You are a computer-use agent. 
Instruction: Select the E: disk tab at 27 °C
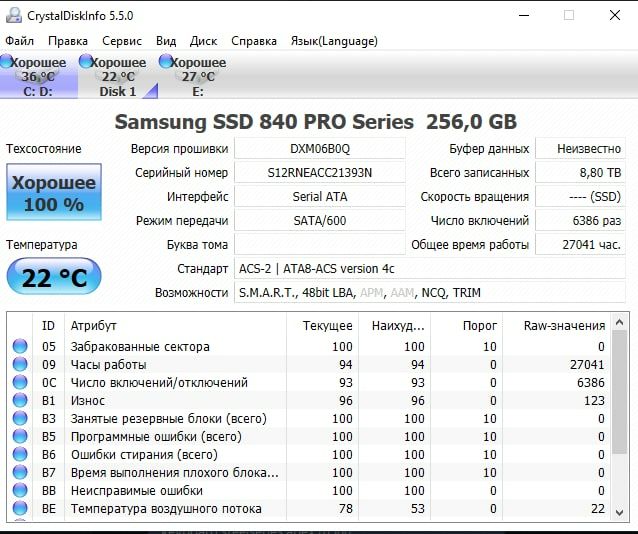198,77
